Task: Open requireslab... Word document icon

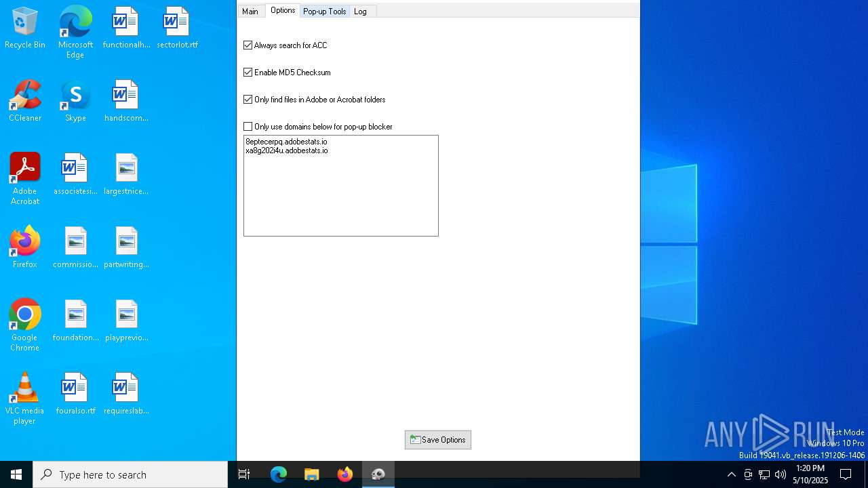Action: coord(126,394)
